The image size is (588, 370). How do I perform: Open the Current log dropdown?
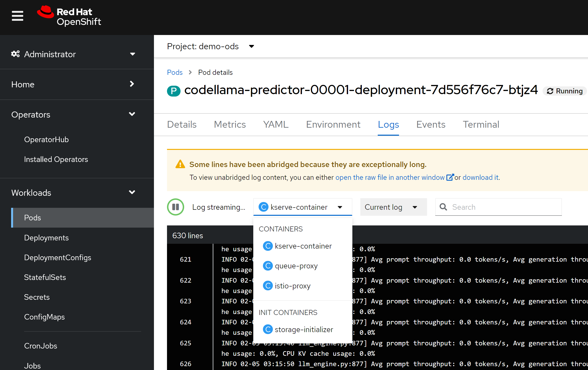393,207
